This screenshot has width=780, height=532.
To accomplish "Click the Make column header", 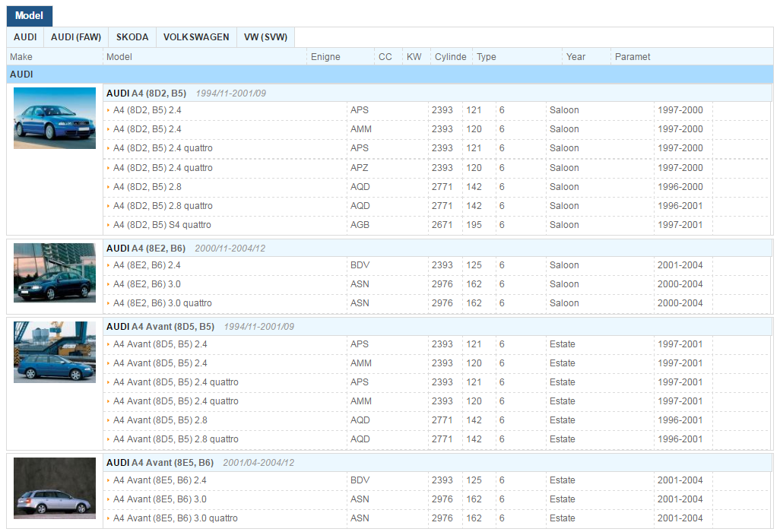I will point(21,57).
